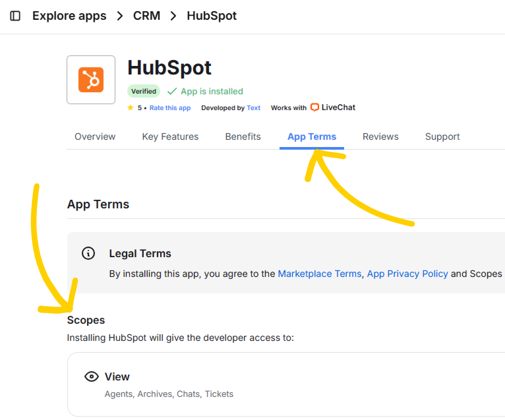Click the View eye icon
This screenshot has width=505, height=420.
(92, 376)
